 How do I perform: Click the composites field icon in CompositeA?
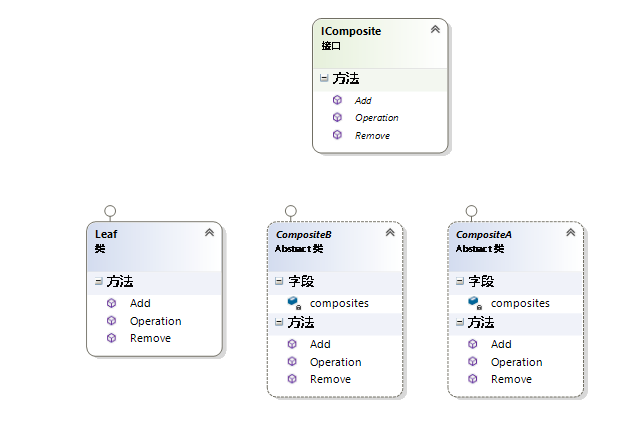tap(475, 303)
